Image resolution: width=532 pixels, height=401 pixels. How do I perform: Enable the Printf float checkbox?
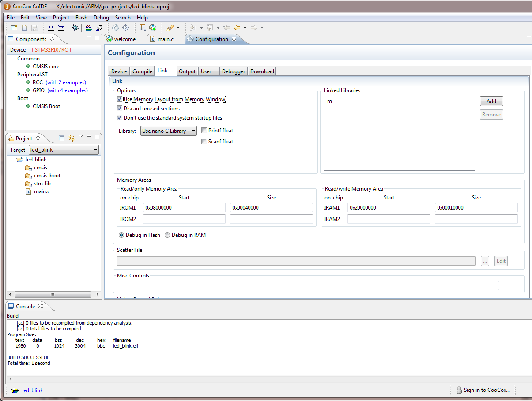204,131
